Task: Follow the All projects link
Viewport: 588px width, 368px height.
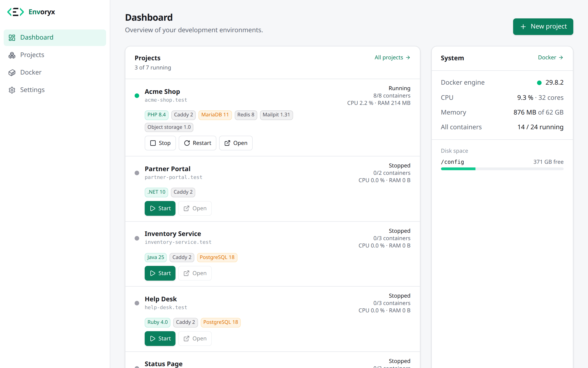Action: [392, 57]
